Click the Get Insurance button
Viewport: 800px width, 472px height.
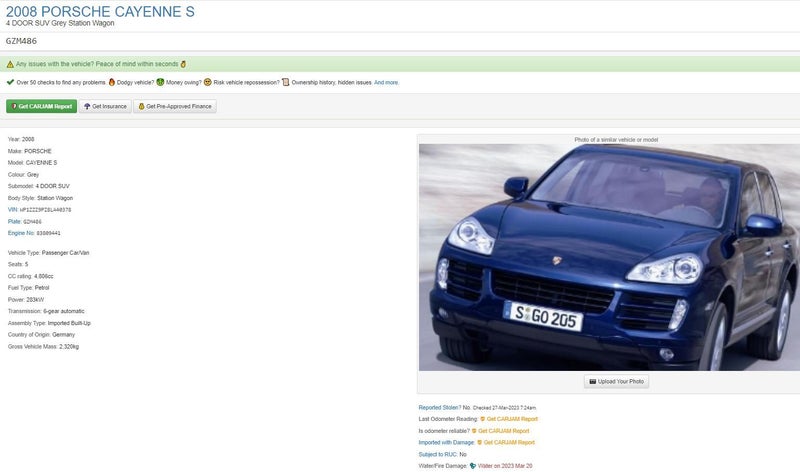105,106
